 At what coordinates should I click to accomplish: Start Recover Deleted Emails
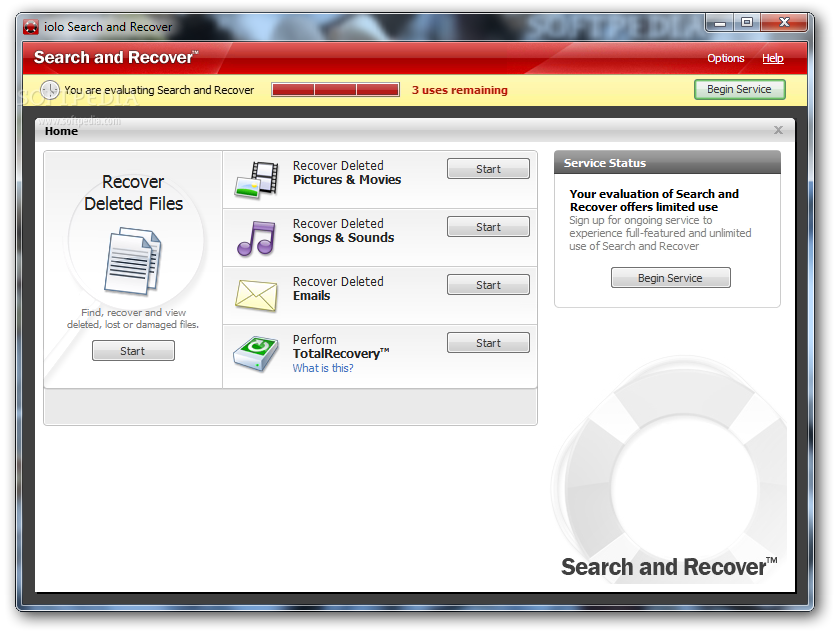click(x=488, y=285)
